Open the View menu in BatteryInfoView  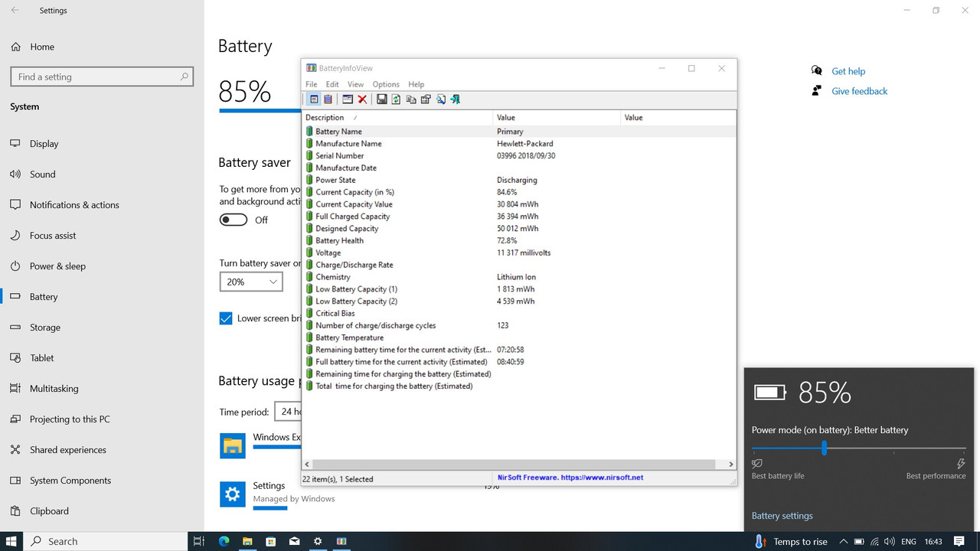click(355, 84)
